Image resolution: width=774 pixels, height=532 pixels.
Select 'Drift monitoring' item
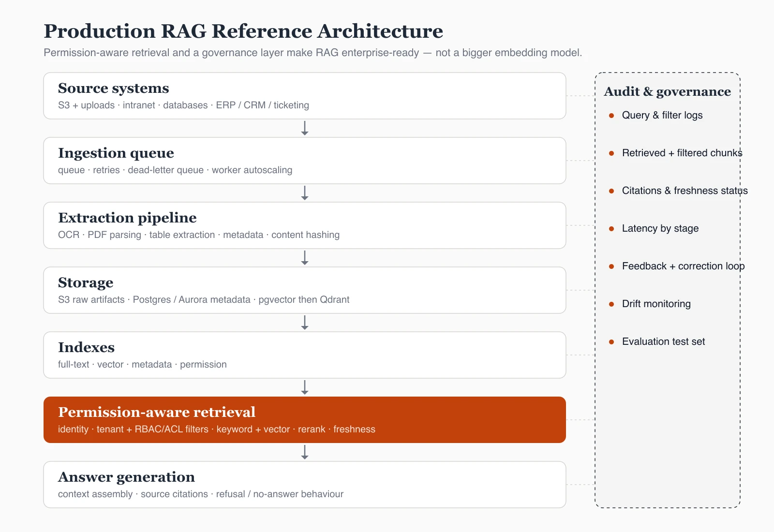(x=656, y=304)
